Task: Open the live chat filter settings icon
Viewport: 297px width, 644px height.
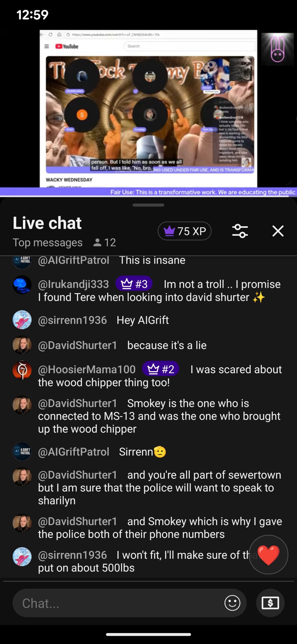Action: (240, 231)
